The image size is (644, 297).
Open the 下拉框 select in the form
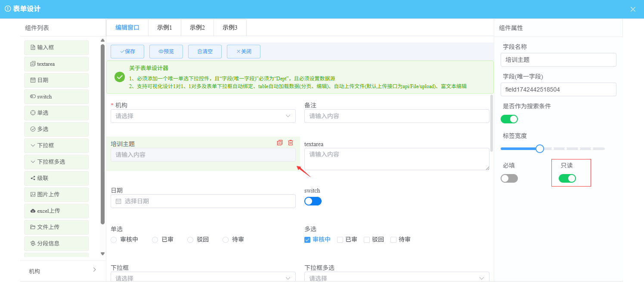pos(203,276)
